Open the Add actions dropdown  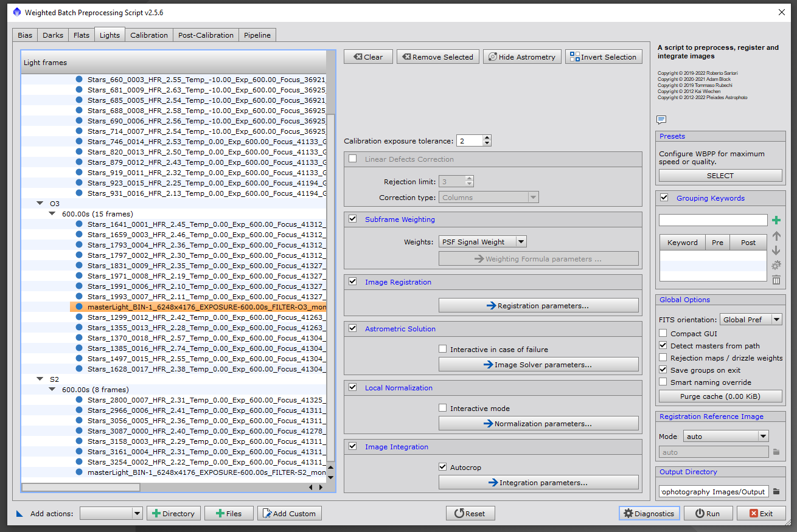point(111,514)
